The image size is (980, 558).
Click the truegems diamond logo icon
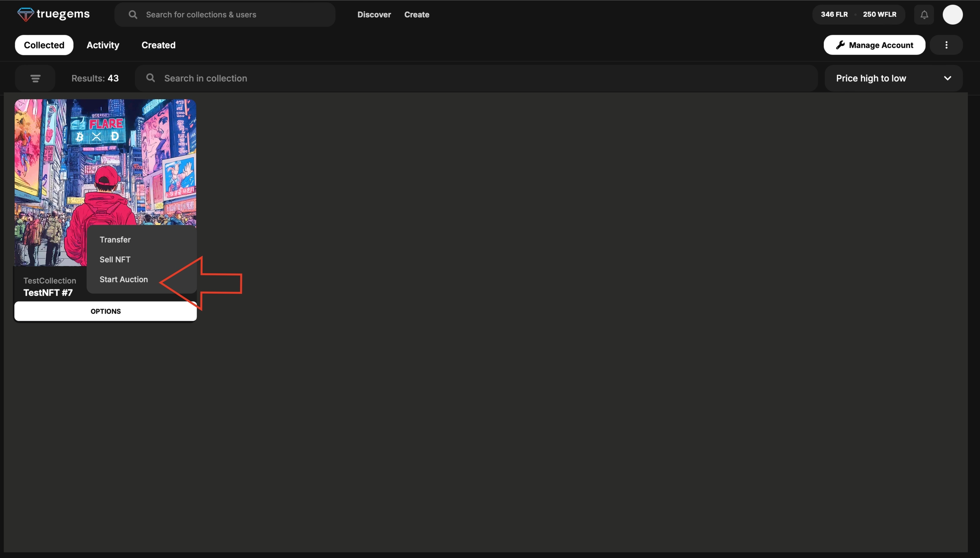click(26, 14)
